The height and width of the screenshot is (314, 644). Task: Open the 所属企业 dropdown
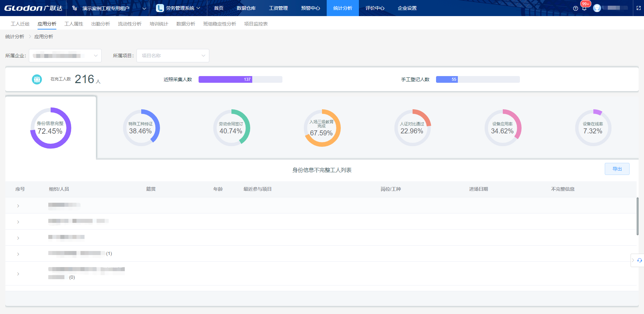[65, 56]
